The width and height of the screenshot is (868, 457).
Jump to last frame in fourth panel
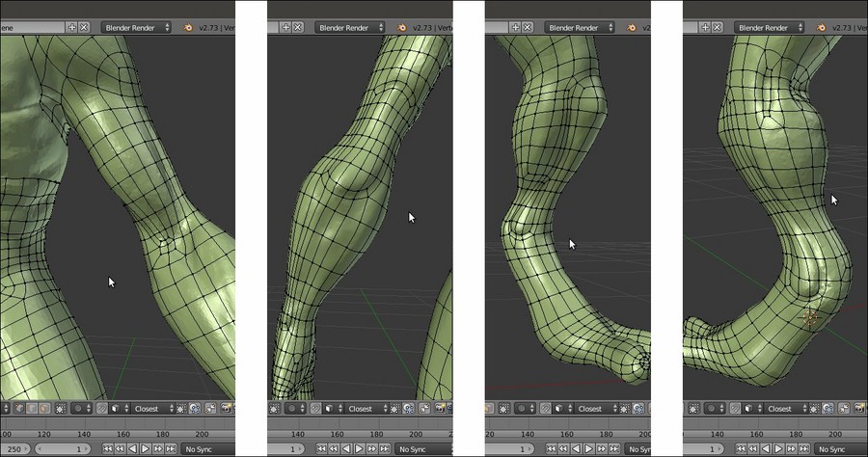(803, 449)
